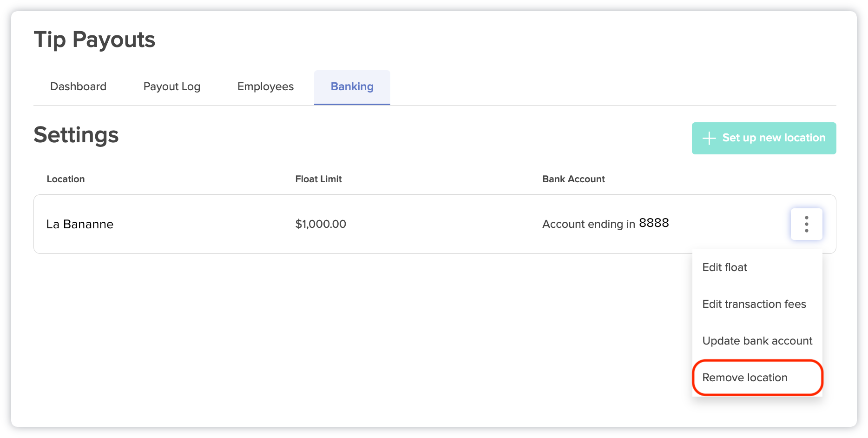Click the Location column header
Screen dimensions: 868x438
pyautogui.click(x=66, y=179)
